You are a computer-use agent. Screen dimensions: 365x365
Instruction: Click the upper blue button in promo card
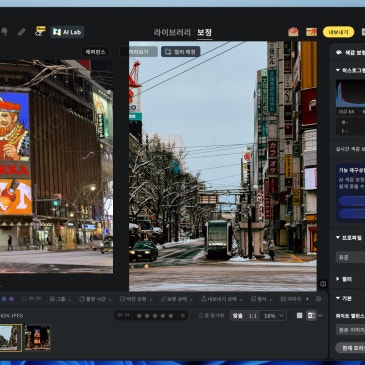[352, 201]
